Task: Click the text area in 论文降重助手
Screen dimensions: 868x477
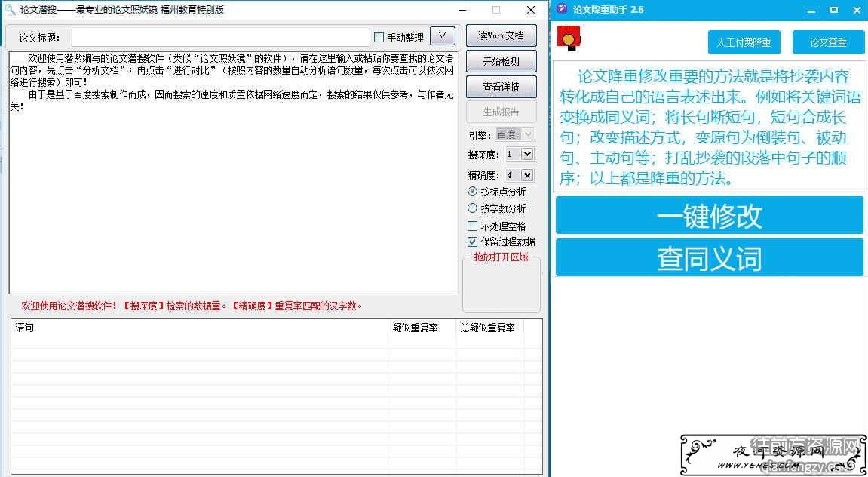Action: click(709, 126)
